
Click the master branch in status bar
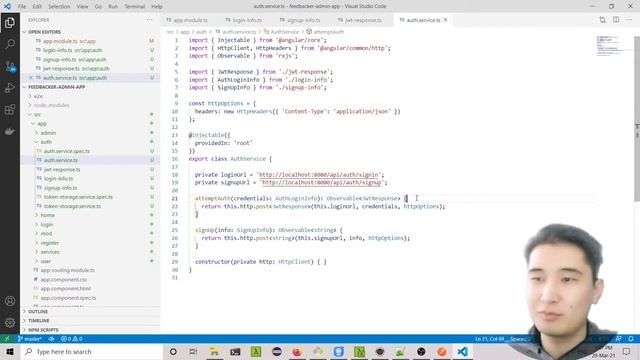[30, 339]
